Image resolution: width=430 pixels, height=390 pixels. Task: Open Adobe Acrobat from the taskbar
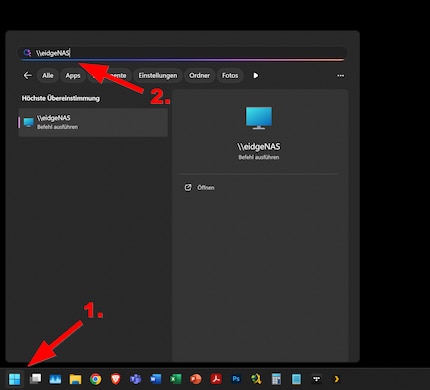pos(216,379)
